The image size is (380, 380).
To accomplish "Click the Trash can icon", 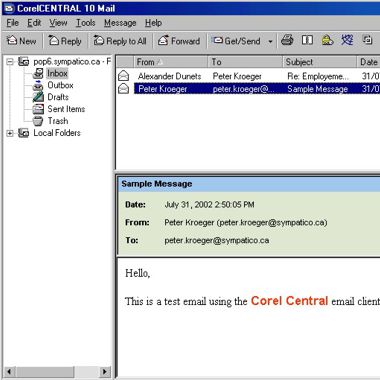I will tap(38, 121).
